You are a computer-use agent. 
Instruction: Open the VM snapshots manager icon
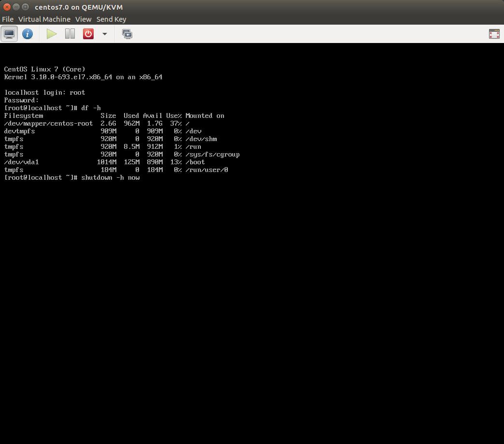[x=127, y=34]
